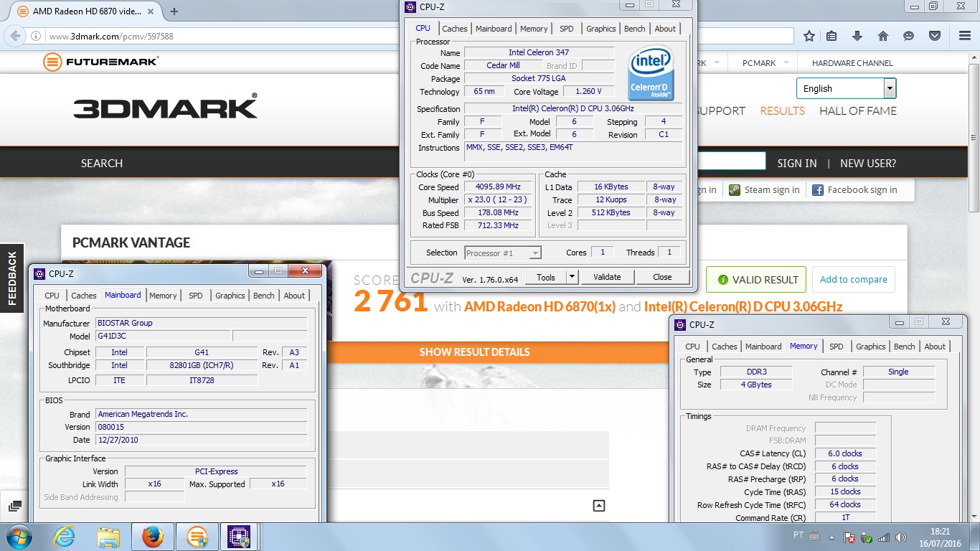Screen dimensions: 980x551
Task: Click the Core Speed value 4095.89 MHz
Action: coord(498,187)
